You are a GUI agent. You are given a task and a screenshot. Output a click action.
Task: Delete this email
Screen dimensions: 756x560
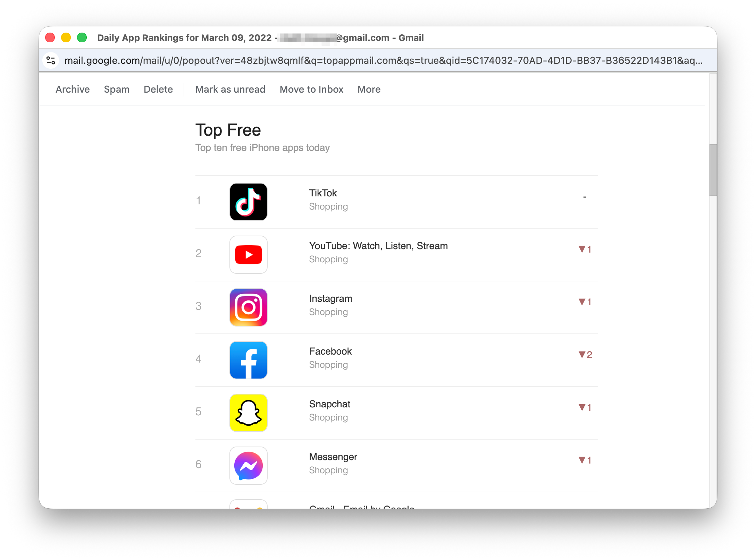pyautogui.click(x=158, y=89)
